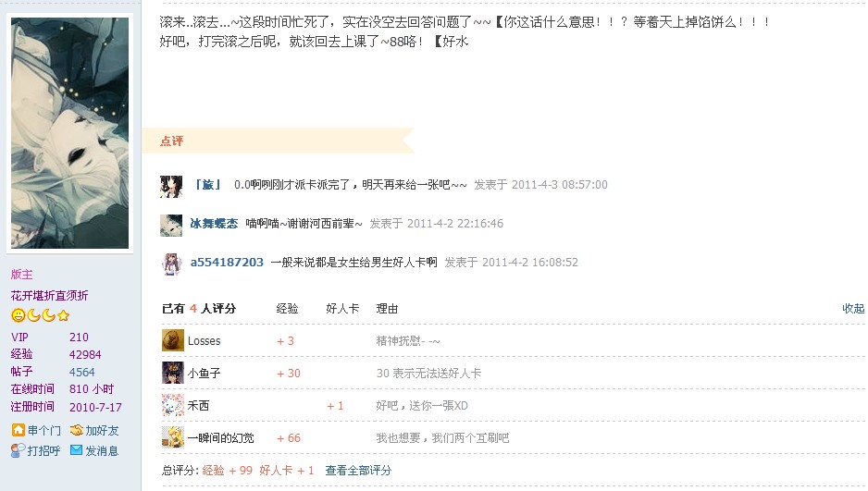
Task: Click the 理由 column header
Action: click(x=387, y=309)
